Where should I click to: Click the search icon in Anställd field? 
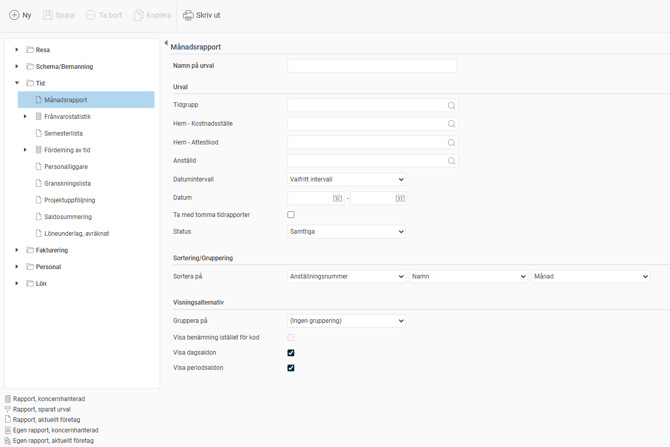[x=451, y=161]
